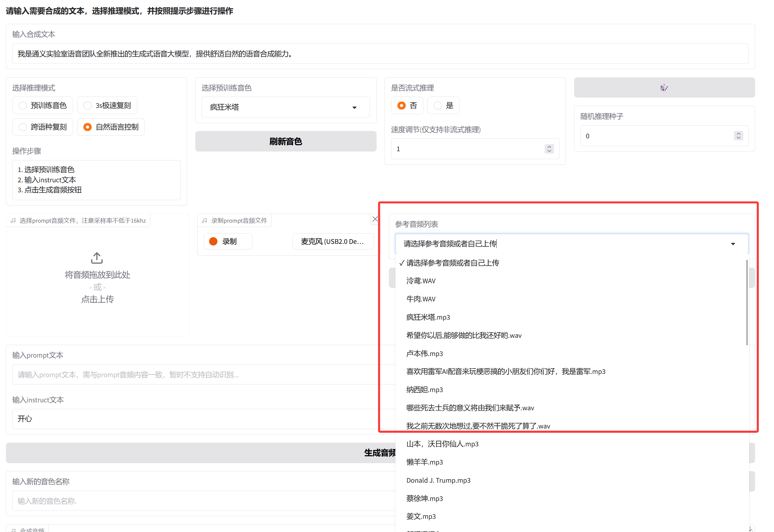
Task: Close the record prompt audio panel
Action: (375, 219)
